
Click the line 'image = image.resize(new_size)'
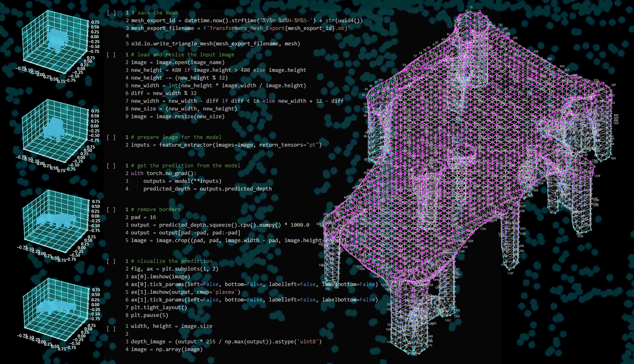tap(178, 117)
